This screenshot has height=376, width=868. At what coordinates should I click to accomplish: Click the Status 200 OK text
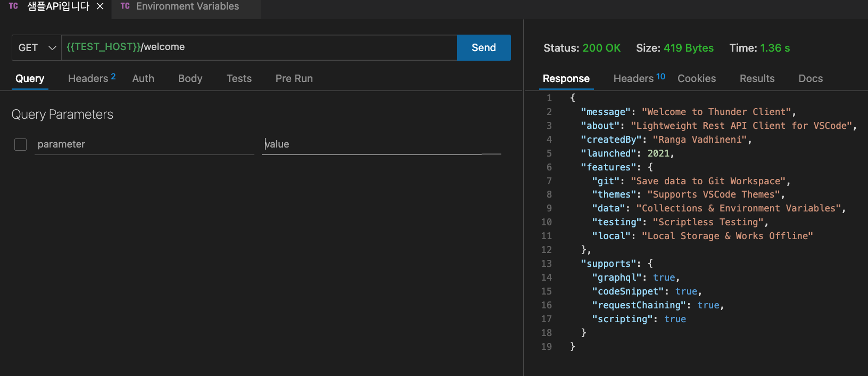582,48
